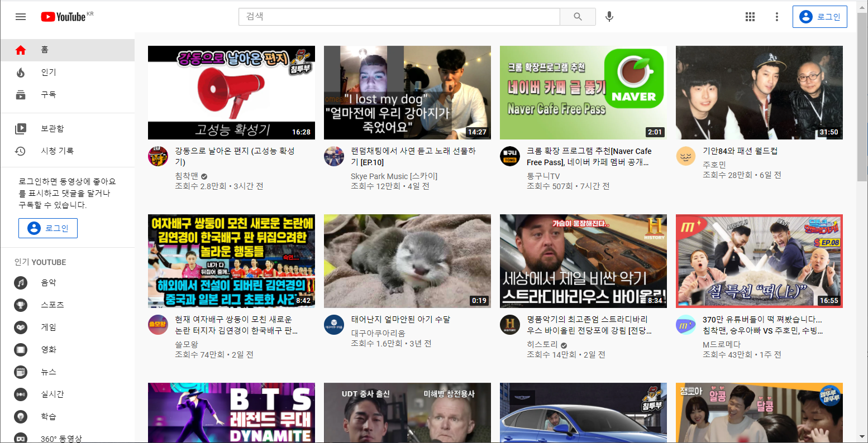This screenshot has height=443, width=868.
Task: Select 홈 in the sidebar
Action: pos(68,50)
